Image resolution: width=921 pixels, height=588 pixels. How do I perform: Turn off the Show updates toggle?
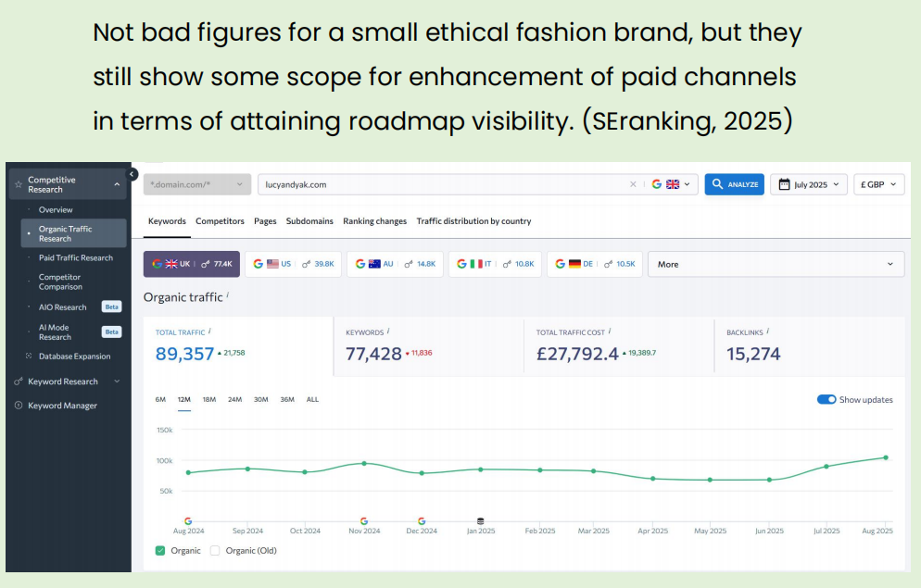[826, 400]
